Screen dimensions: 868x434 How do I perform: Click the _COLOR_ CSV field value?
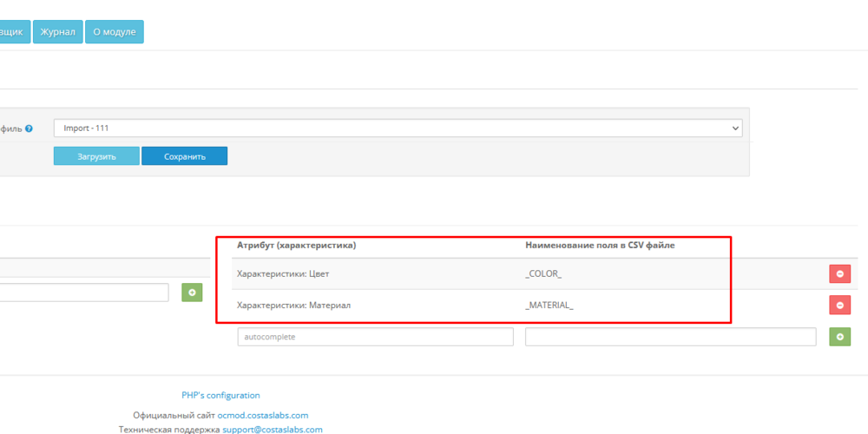[543, 274]
